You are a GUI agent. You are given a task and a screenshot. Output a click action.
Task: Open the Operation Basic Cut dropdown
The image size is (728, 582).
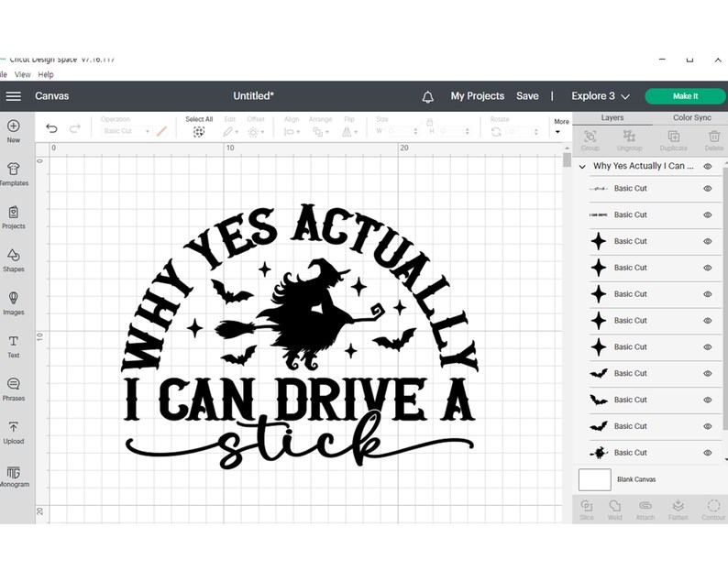126,131
